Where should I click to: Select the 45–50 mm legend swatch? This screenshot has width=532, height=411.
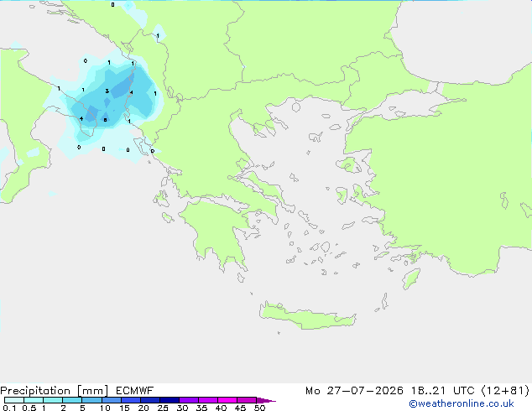(247, 400)
